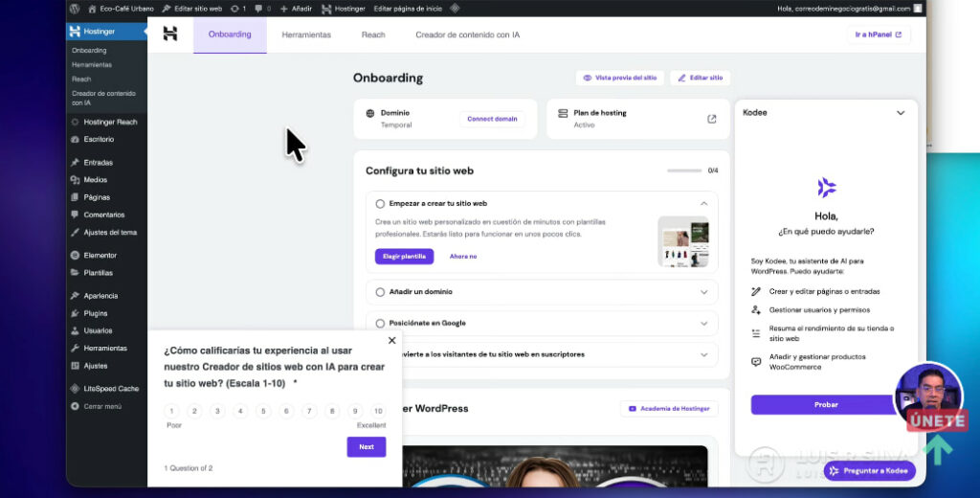Click the template preview thumbnail image
The width and height of the screenshot is (980, 498).
(683, 241)
